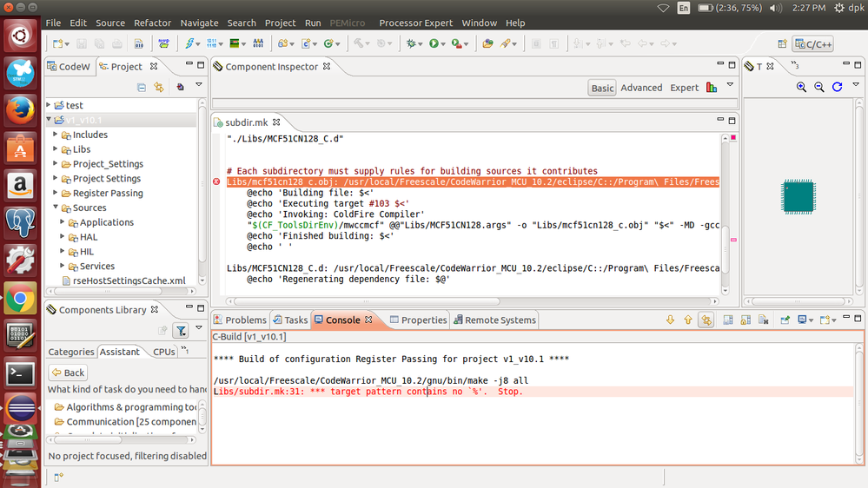Collapse the Sources folder
868x488 pixels.
56,207
